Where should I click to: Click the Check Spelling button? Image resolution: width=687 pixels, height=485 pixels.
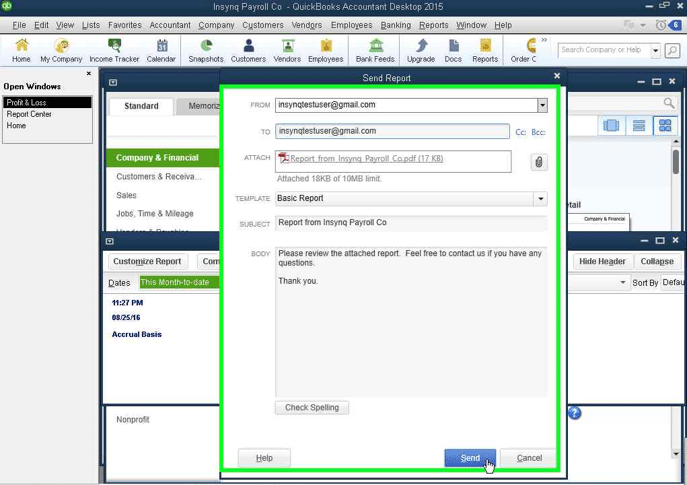pyautogui.click(x=312, y=407)
